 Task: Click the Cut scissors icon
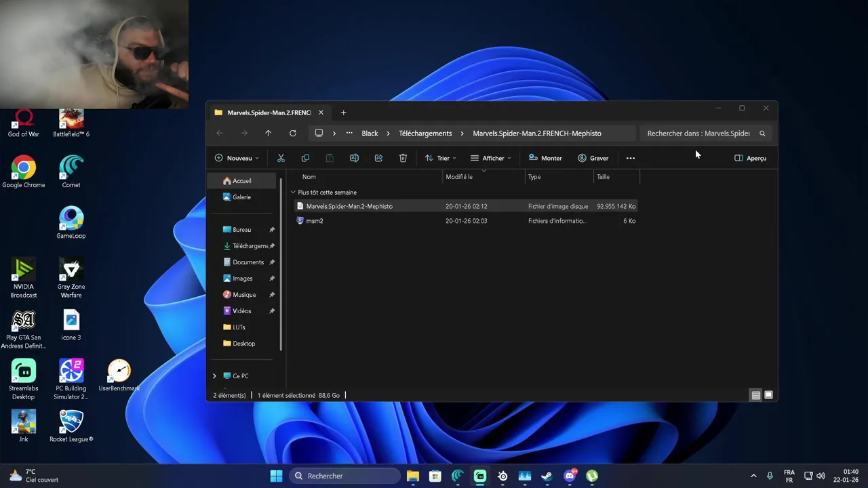281,158
